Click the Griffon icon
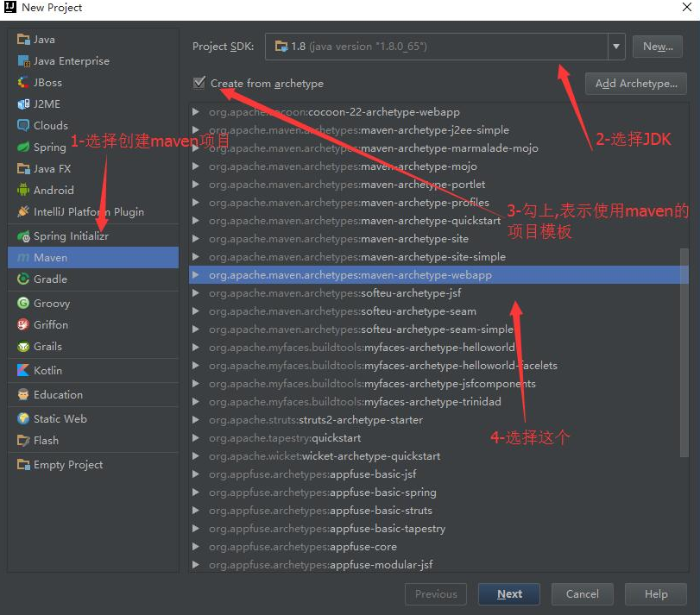Viewport: 700px width, 615px height. 23,324
